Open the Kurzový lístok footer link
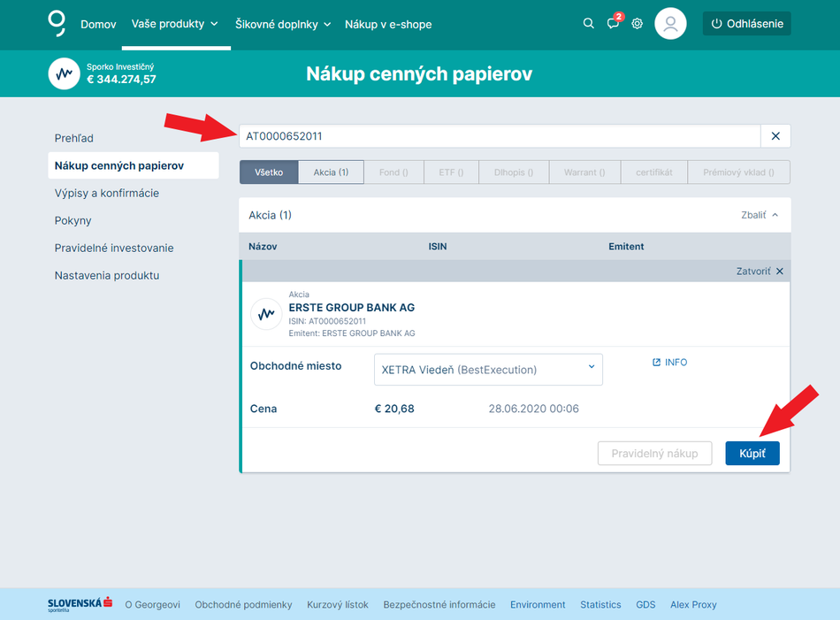The image size is (840, 620). [338, 604]
